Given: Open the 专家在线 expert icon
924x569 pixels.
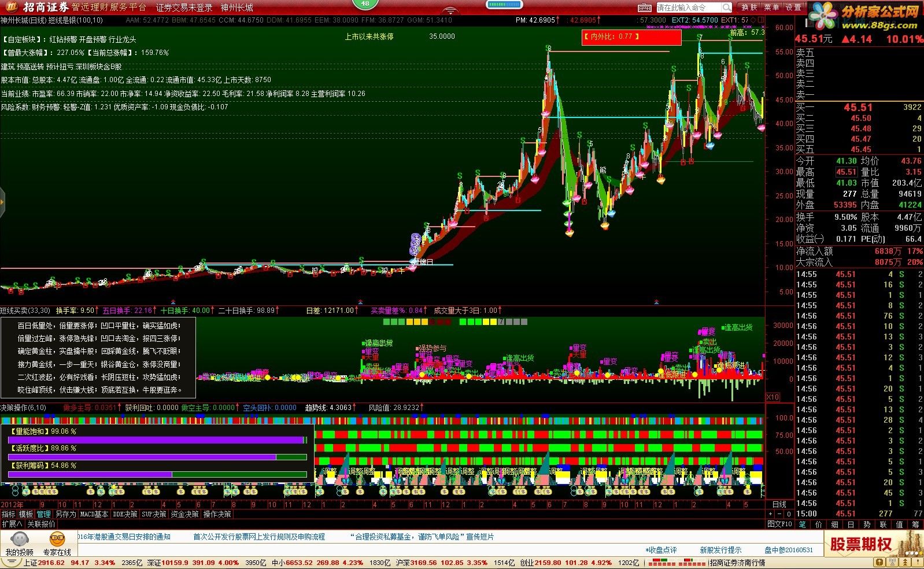Looking at the screenshot, I should (57, 544).
